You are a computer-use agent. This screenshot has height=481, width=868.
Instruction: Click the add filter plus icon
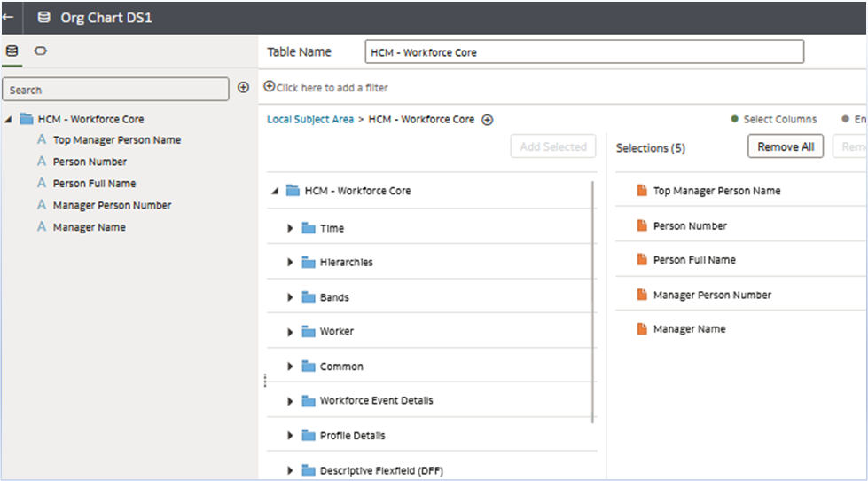point(270,87)
